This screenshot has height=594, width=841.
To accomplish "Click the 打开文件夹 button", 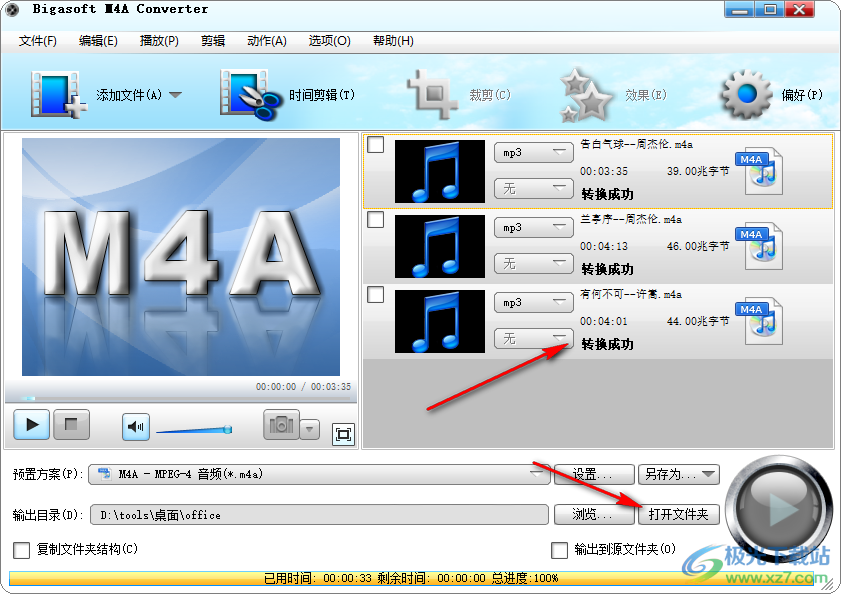I will click(x=678, y=515).
